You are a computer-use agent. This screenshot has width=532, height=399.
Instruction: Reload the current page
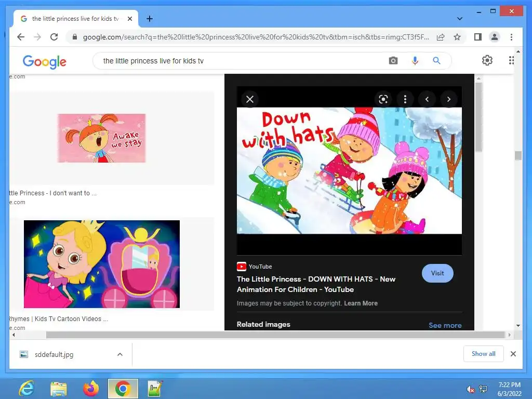[54, 37]
